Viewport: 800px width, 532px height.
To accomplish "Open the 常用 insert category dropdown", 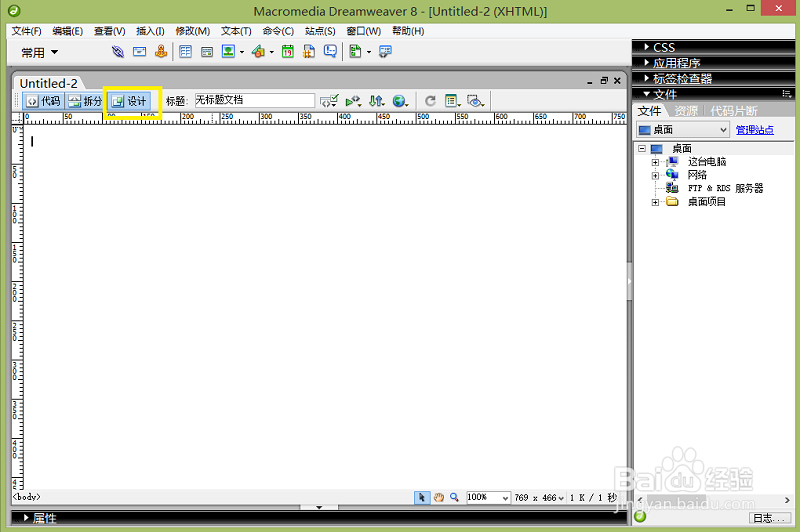I will [40, 53].
